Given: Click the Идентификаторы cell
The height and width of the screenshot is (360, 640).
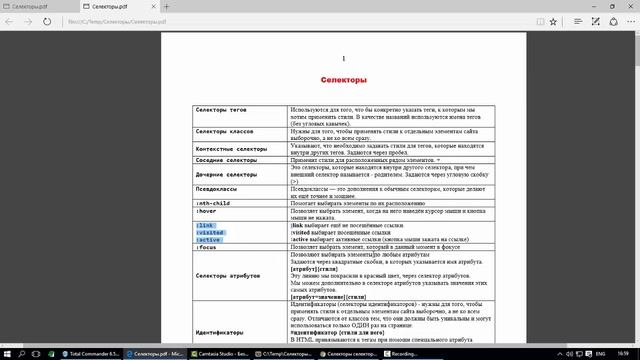Looking at the screenshot, I should (x=240, y=322).
